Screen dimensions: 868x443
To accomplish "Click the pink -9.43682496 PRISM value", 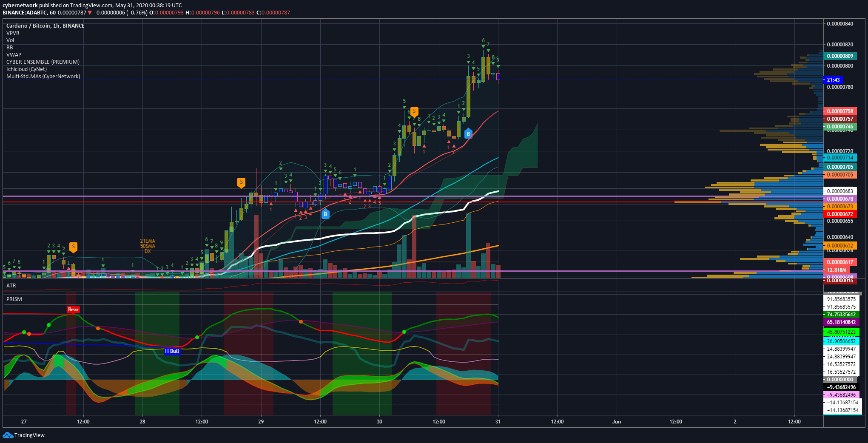I will click(841, 395).
